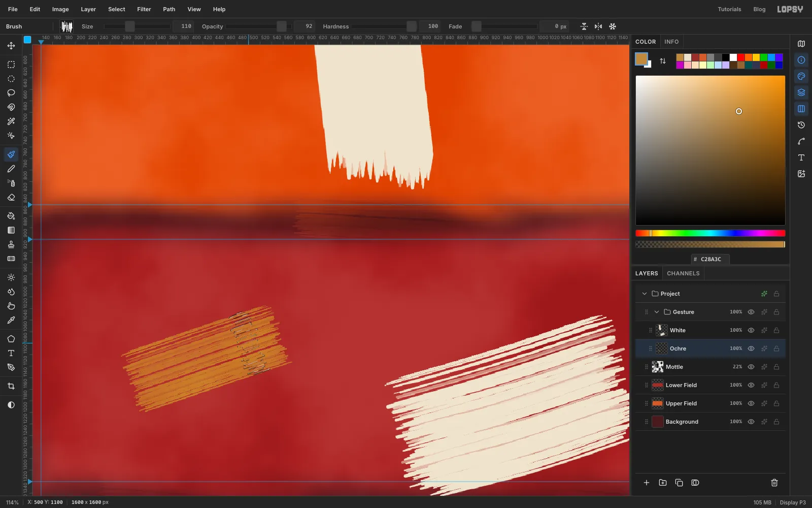Screen dimensions: 812x508
Task: Click the rainbow hue slider
Action: (710, 233)
